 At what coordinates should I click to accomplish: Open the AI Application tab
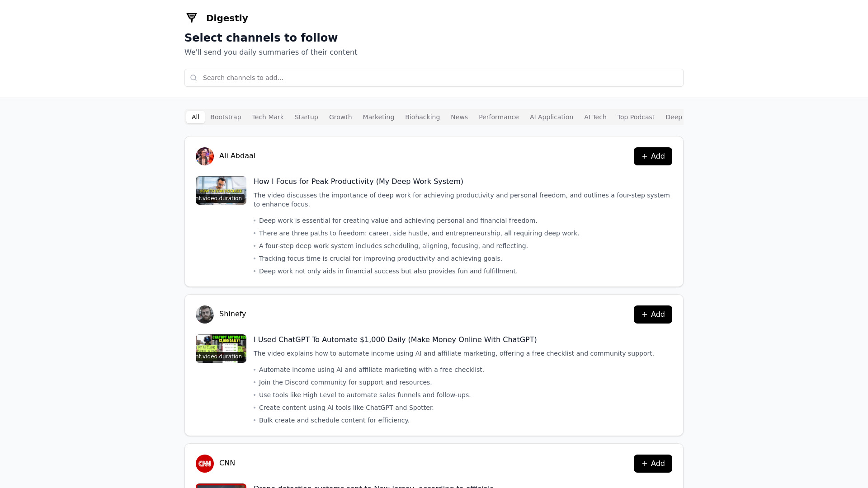pos(551,117)
